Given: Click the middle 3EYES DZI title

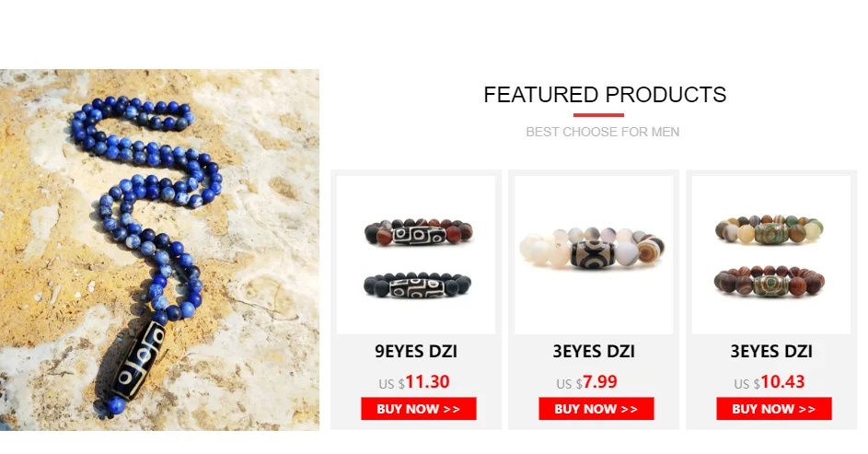Looking at the screenshot, I should click(x=594, y=351).
